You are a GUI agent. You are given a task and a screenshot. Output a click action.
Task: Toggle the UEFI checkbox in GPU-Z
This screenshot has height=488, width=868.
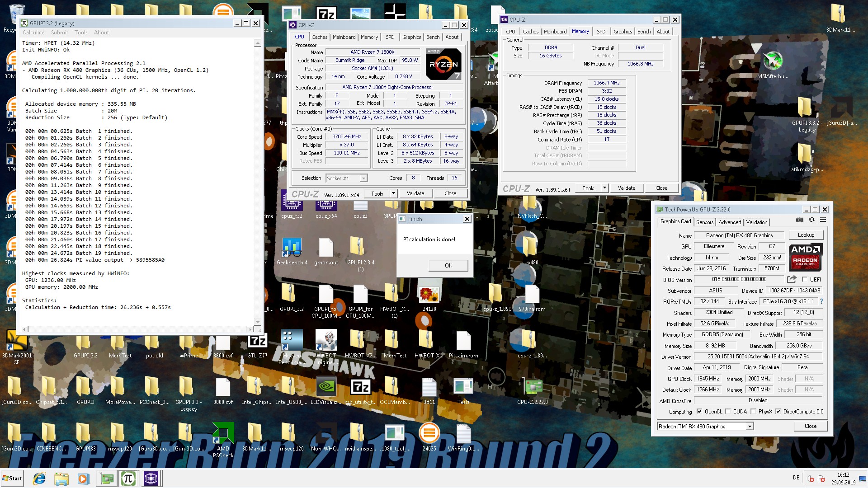coord(804,279)
